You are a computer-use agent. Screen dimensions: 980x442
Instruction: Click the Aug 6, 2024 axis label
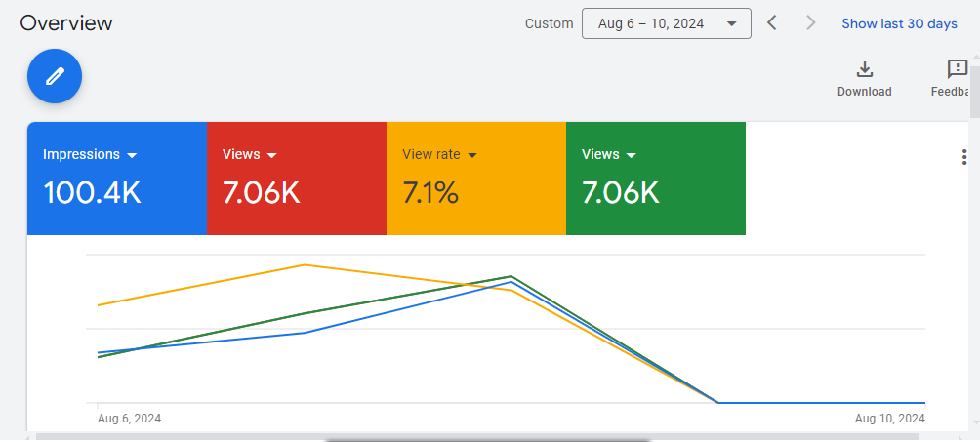pos(130,419)
